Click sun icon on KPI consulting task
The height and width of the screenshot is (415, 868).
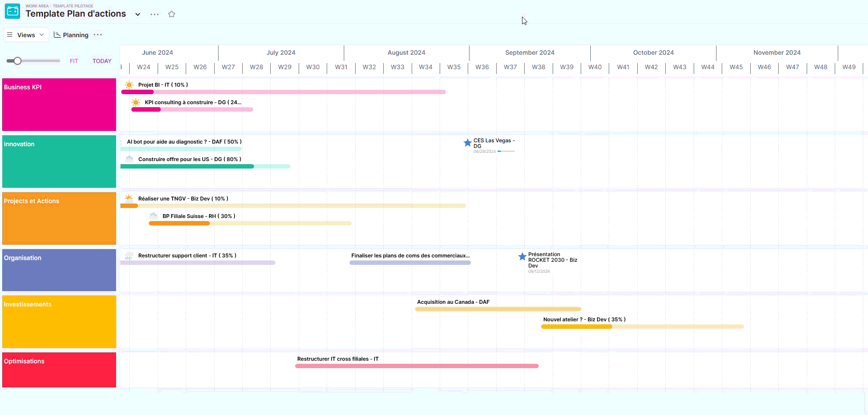coord(136,102)
